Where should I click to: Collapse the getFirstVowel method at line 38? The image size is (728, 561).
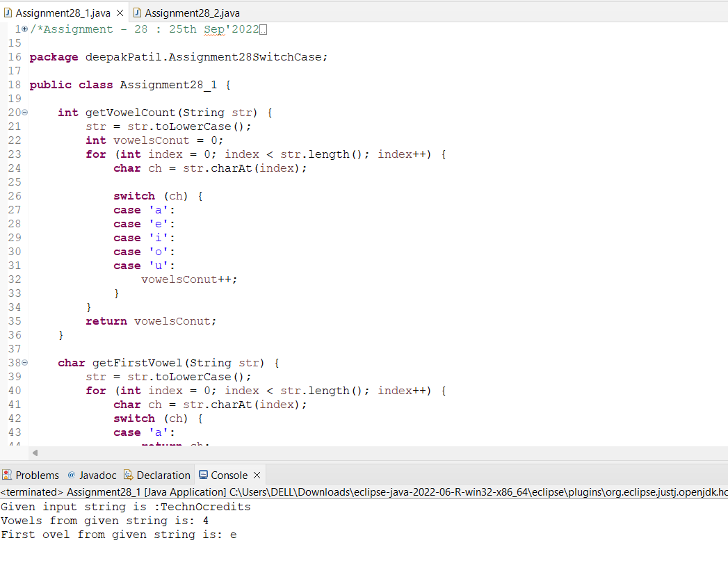tap(26, 362)
